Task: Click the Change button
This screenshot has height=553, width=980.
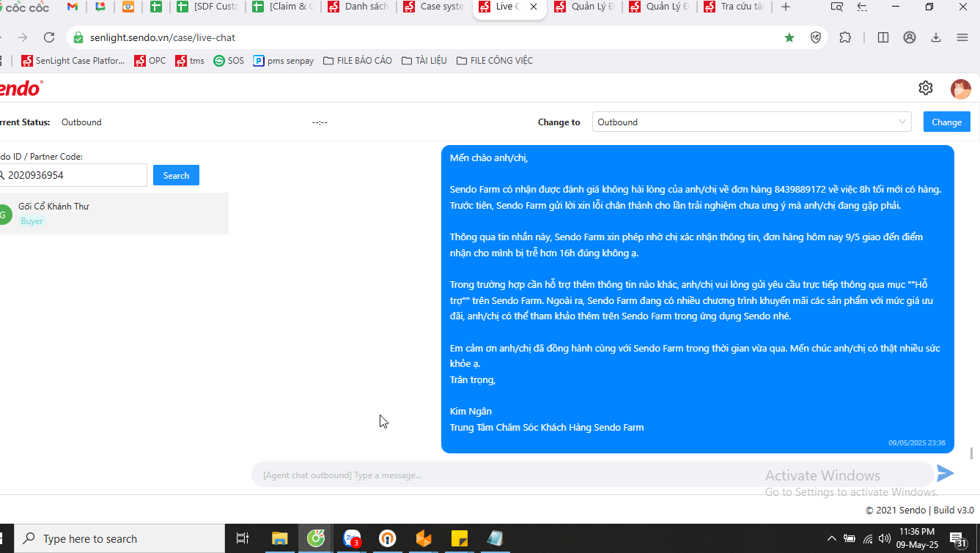Action: [x=946, y=122]
